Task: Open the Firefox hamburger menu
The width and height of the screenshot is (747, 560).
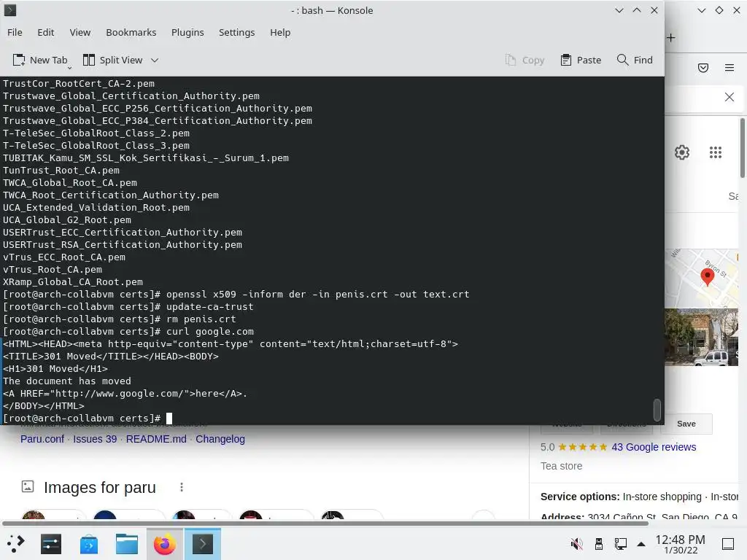Action: click(729, 68)
